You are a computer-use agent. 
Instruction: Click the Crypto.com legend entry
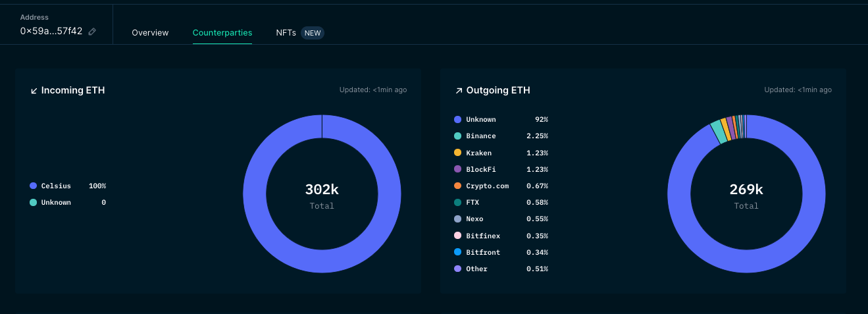487,186
